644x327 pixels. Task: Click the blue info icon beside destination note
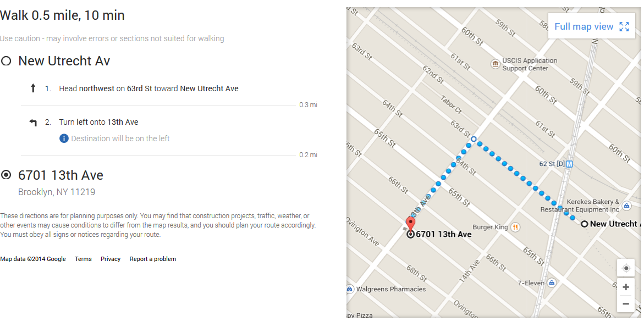click(x=64, y=138)
